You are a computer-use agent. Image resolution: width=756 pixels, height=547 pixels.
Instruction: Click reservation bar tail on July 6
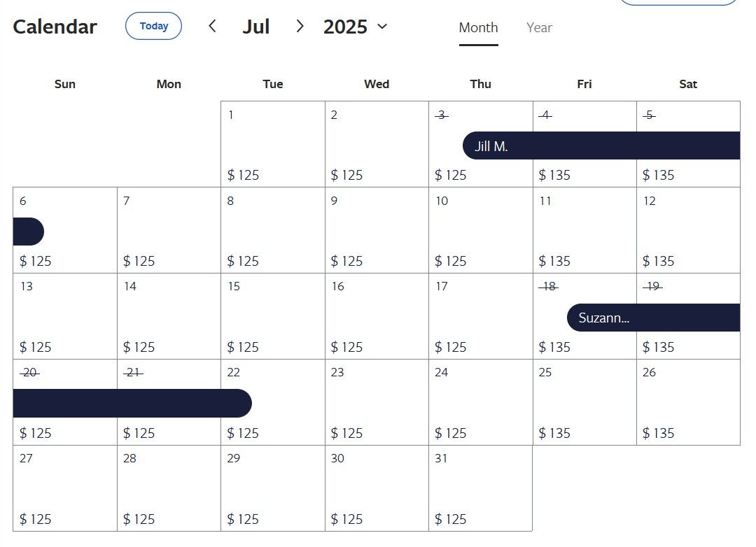(x=29, y=232)
